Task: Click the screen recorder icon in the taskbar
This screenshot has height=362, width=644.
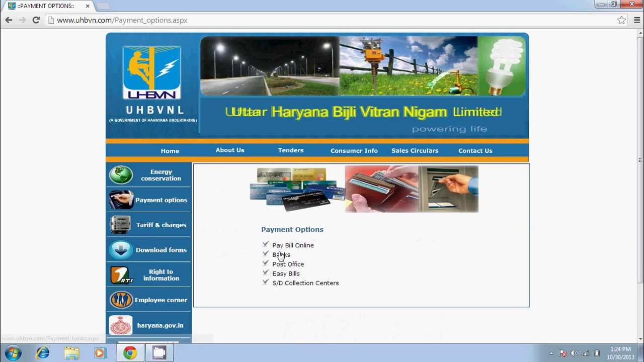Action: (x=159, y=353)
